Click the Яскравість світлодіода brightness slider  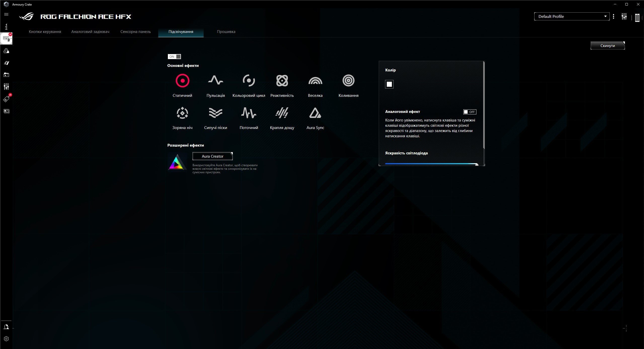point(431,164)
